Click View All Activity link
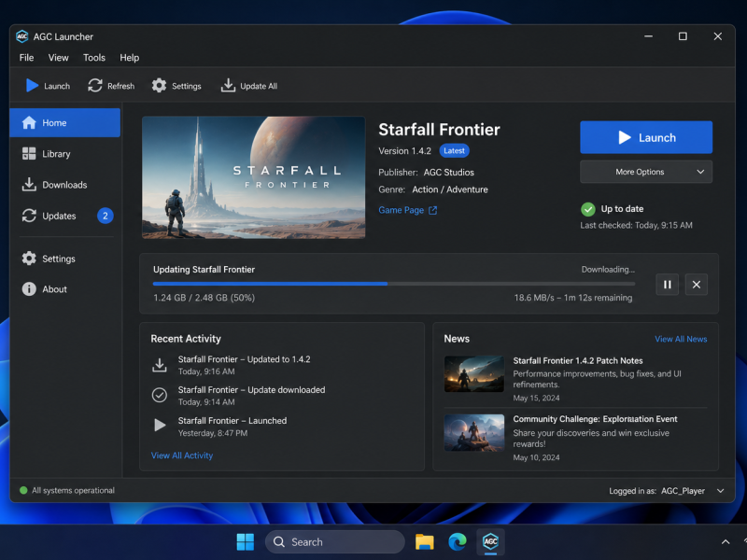Image resolution: width=747 pixels, height=560 pixels. [x=182, y=455]
